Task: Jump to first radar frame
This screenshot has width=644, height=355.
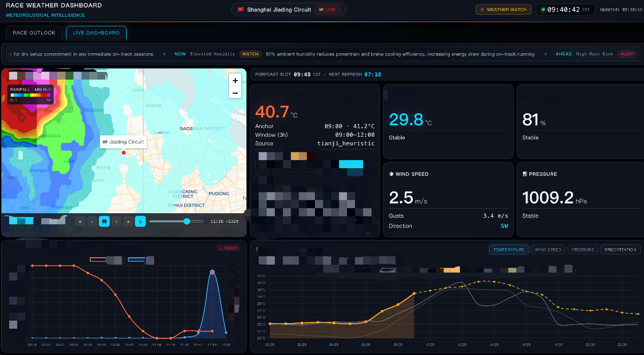Action: pyautogui.click(x=80, y=221)
